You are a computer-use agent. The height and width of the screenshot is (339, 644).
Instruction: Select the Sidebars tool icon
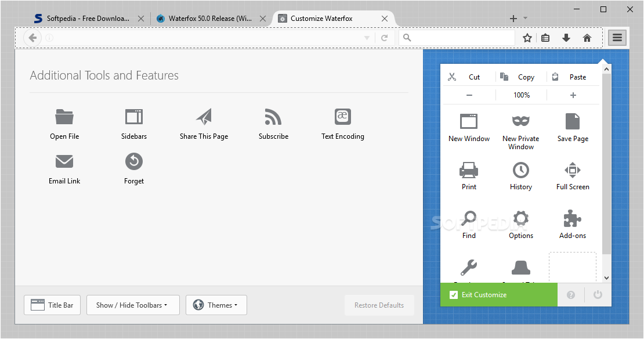pyautogui.click(x=134, y=117)
